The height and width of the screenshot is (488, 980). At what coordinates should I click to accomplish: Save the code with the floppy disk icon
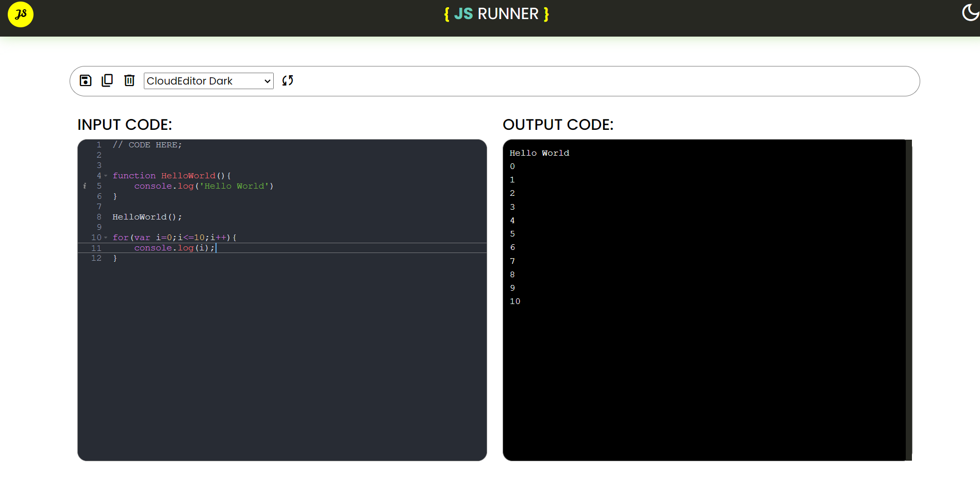point(86,80)
